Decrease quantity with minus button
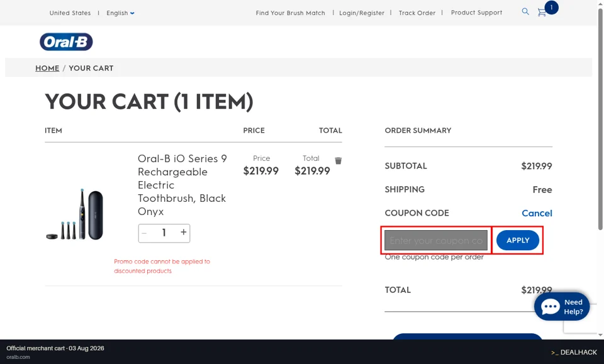Screen dimensions: 604x364 [145, 233]
